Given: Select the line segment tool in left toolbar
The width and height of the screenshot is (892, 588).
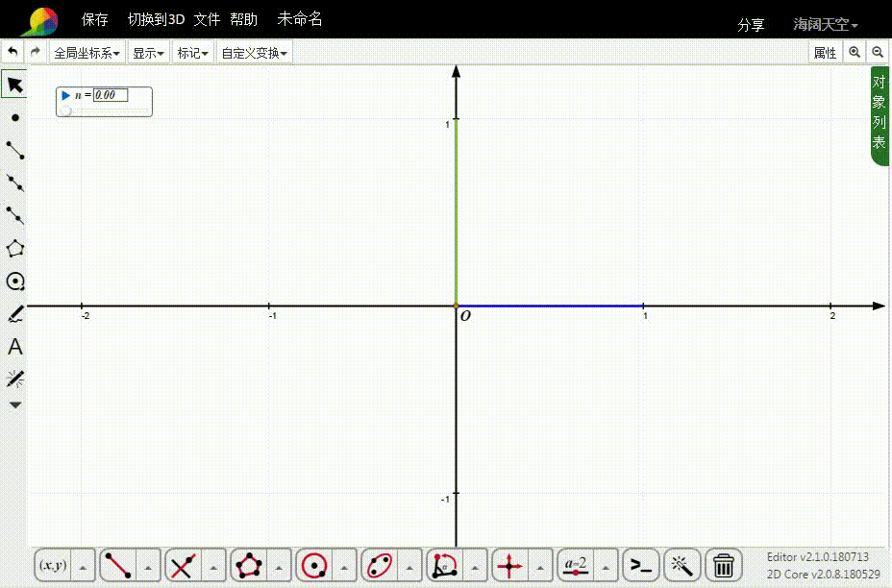Looking at the screenshot, I should [15, 150].
